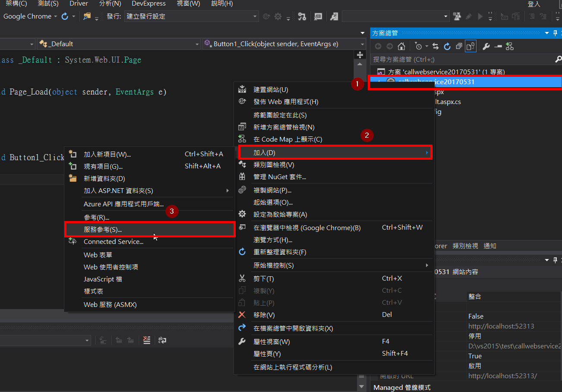Click the http://localhost:52313 property value
562x392 pixels.
[x=501, y=326]
